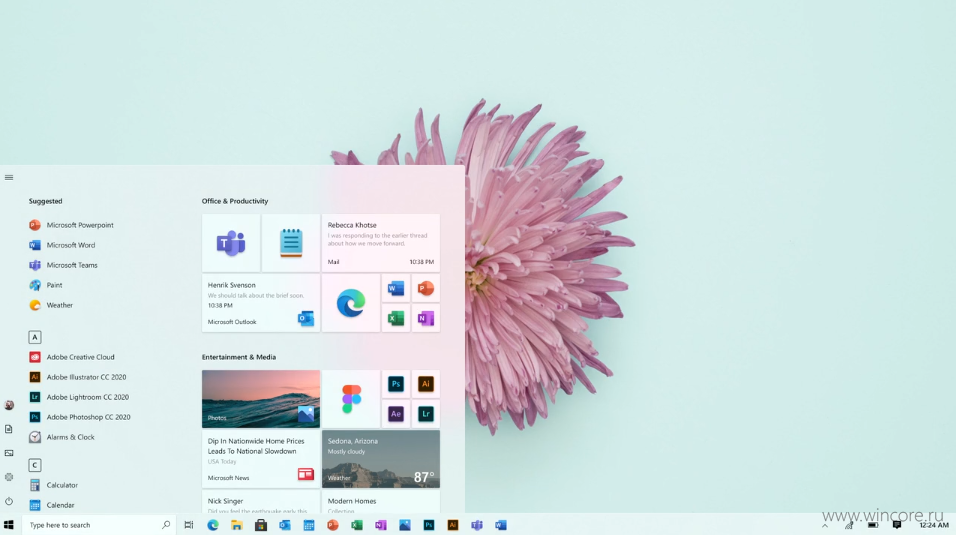
Task: Open the OneNote small tile
Action: 426,318
